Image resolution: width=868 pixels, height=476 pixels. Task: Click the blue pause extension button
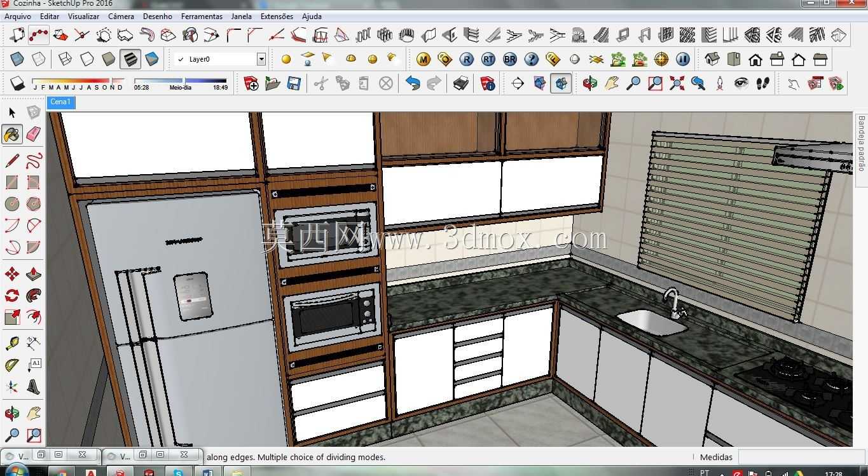pyautogui.click(x=683, y=60)
